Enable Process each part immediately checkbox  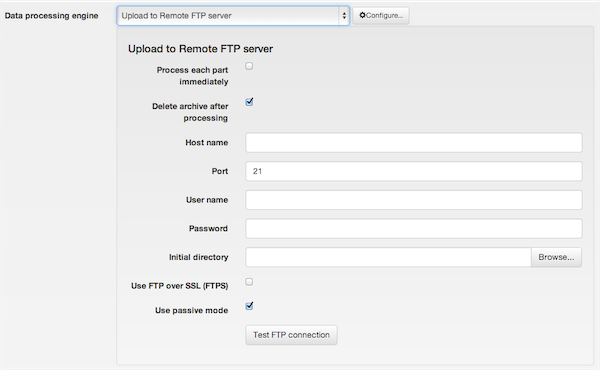[x=249, y=66]
